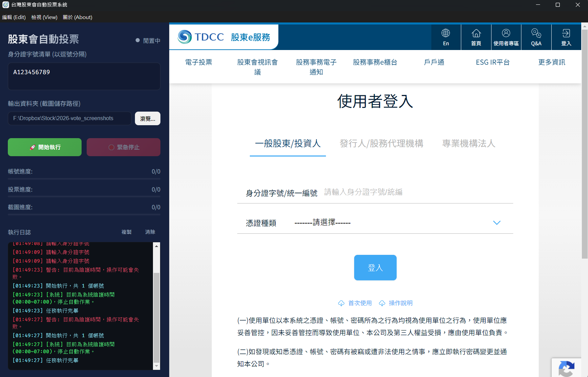The image size is (588, 377).
Task: Click the 登入 sign-in icon top right
Action: 566,37
